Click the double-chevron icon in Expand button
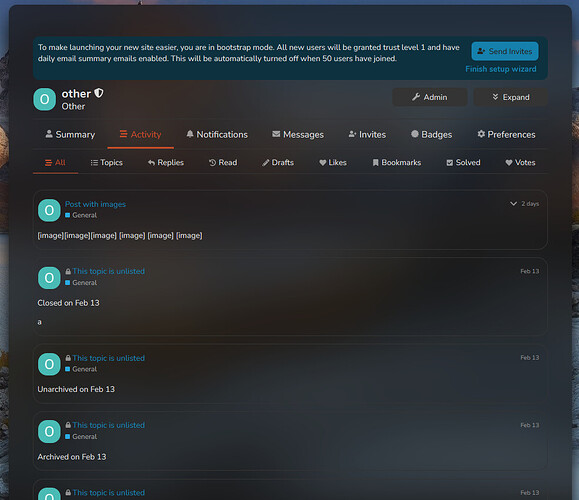Screen dimensions: 579x500 click(495, 97)
